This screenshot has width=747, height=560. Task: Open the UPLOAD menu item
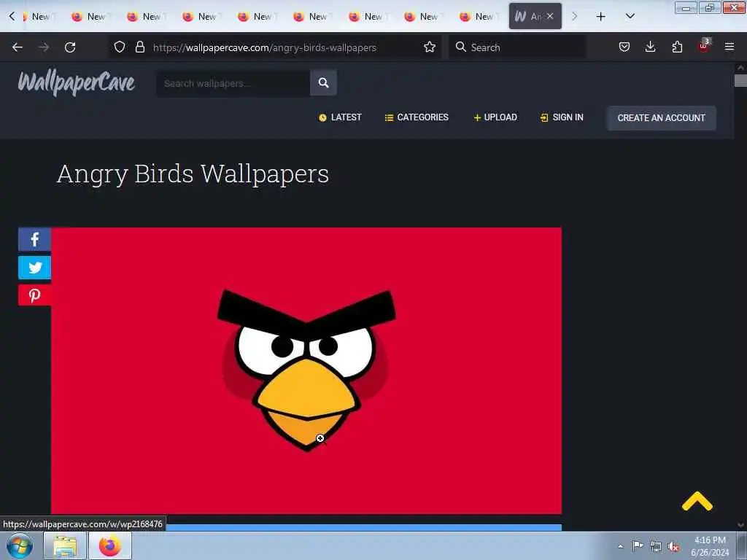pos(495,117)
